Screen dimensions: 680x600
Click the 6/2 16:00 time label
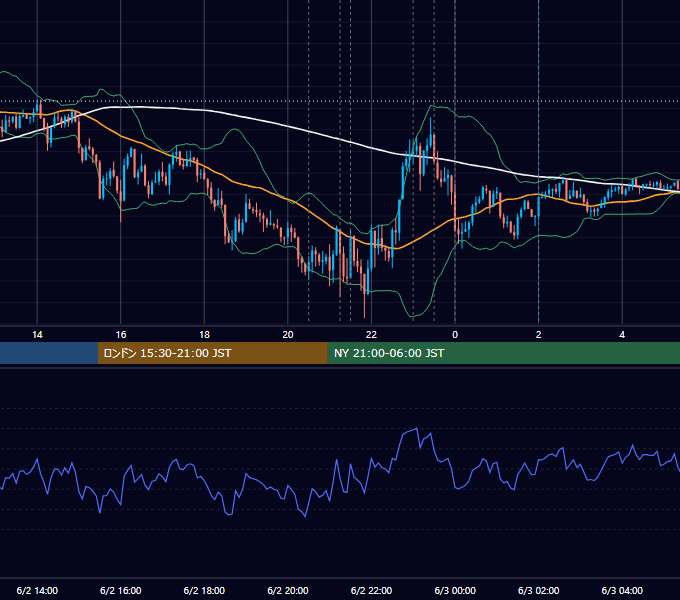[x=121, y=590]
